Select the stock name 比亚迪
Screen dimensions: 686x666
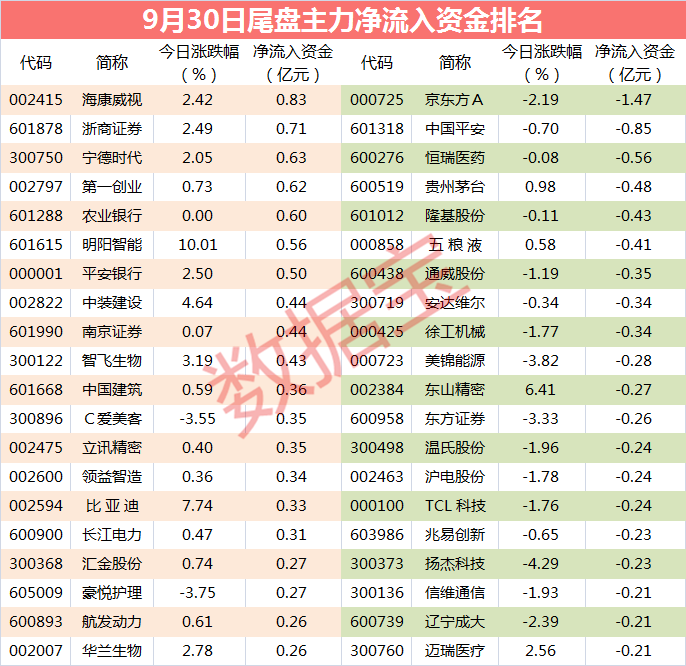pos(112,506)
